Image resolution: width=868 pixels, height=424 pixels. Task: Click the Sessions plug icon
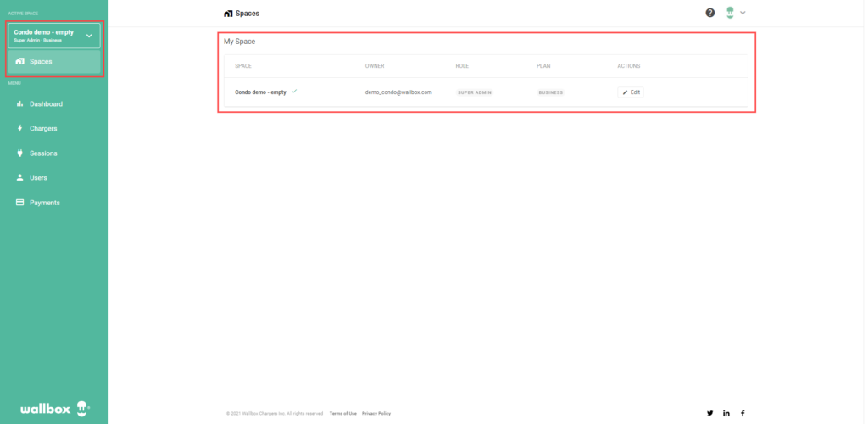[x=19, y=153]
